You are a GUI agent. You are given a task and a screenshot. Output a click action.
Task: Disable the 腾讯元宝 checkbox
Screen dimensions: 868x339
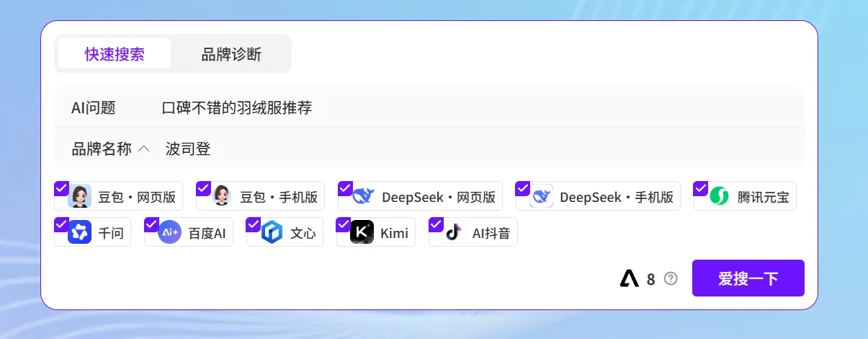701,188
